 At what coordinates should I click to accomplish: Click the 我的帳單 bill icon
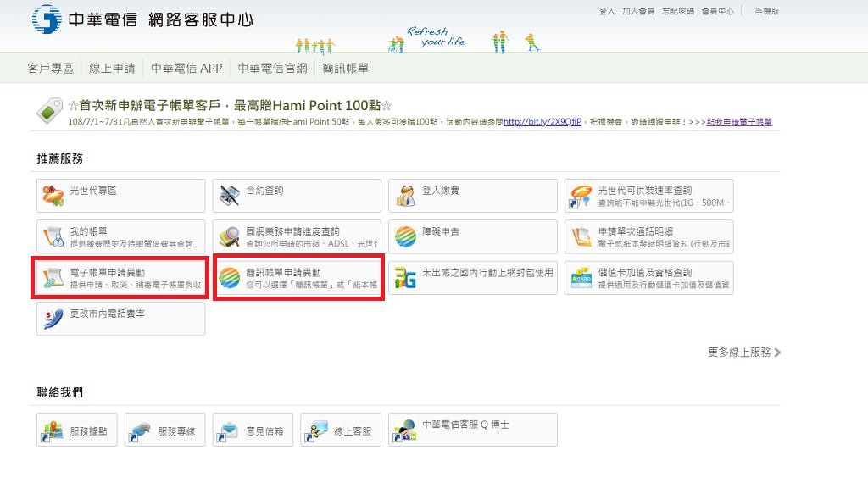[x=53, y=236]
